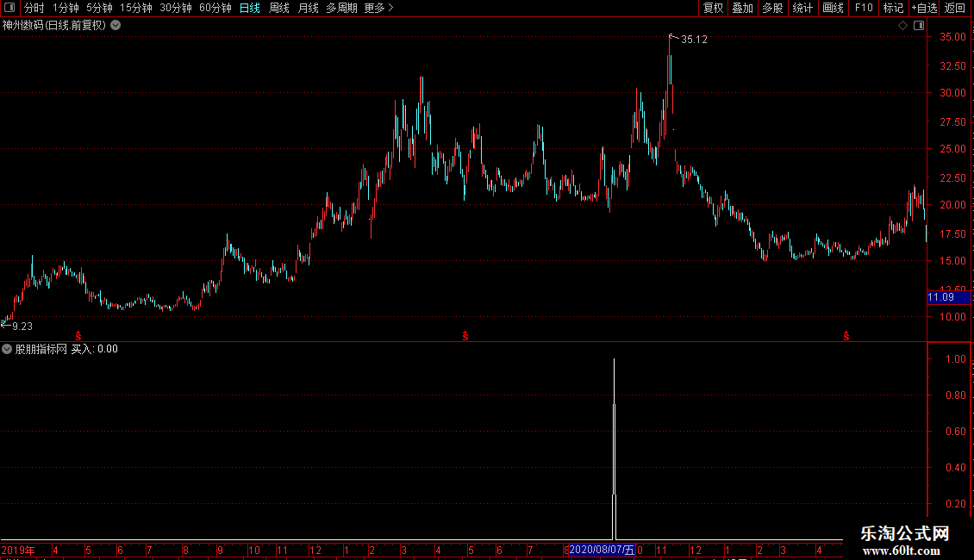Select the 日线 daily chart tab
This screenshot has width=974, height=560.
(250, 8)
